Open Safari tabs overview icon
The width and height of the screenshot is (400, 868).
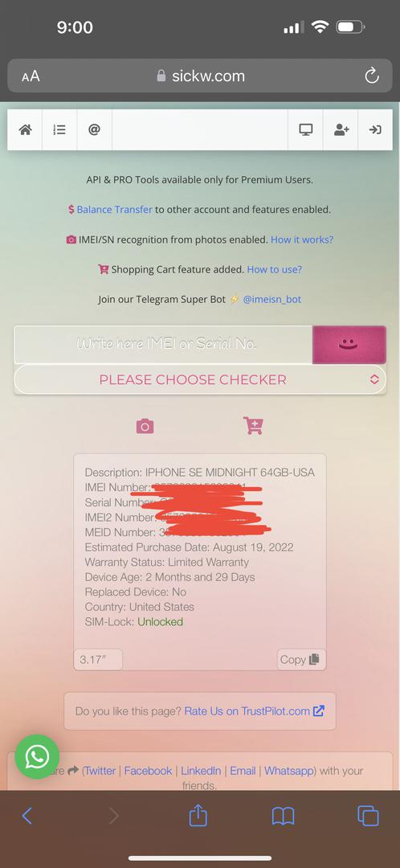click(x=368, y=816)
